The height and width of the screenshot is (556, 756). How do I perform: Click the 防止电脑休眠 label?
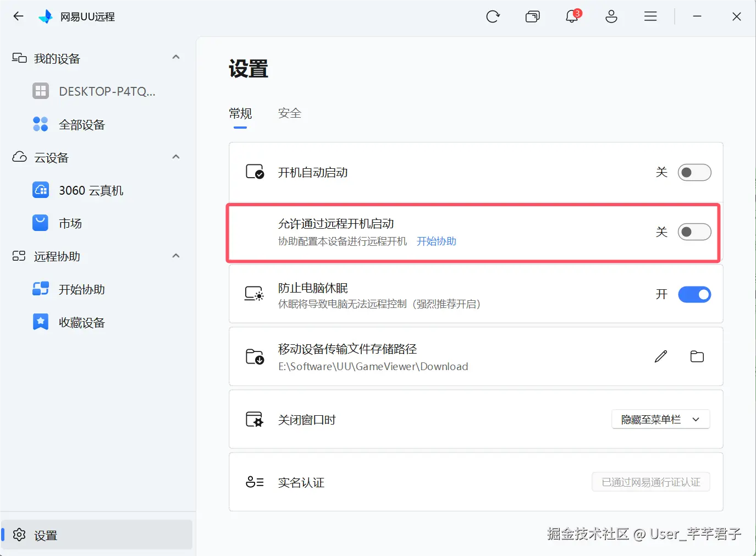[313, 288]
